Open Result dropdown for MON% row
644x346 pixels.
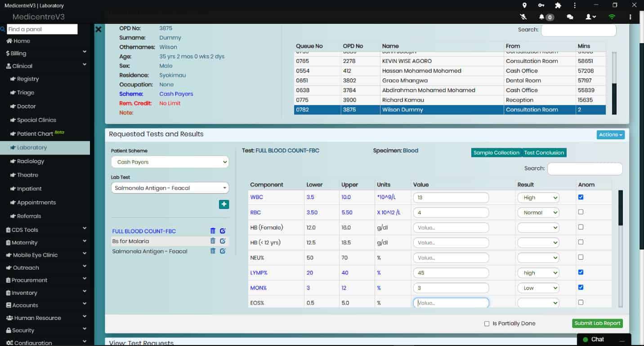538,288
